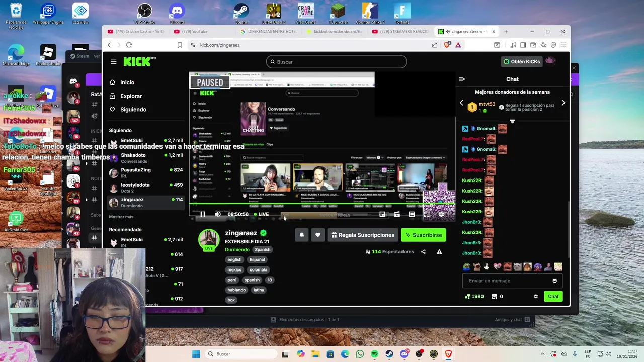Click the mtvt53 top donor
The image size is (644, 362).
[487, 104]
